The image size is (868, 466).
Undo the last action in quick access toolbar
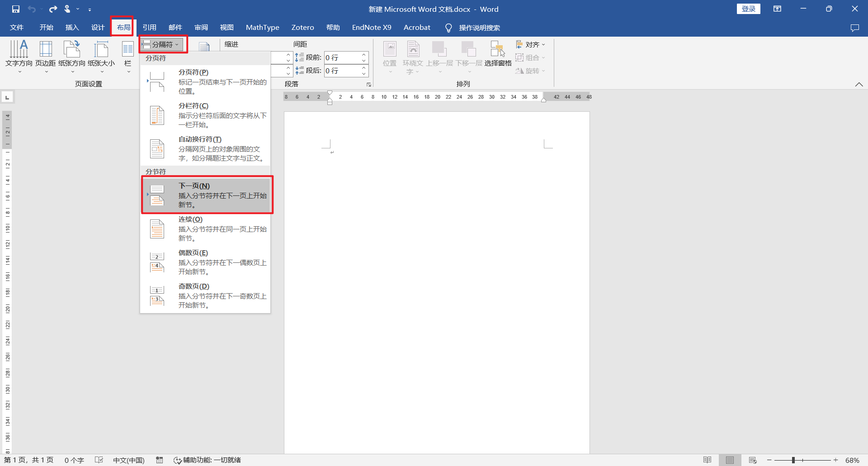tap(32, 9)
